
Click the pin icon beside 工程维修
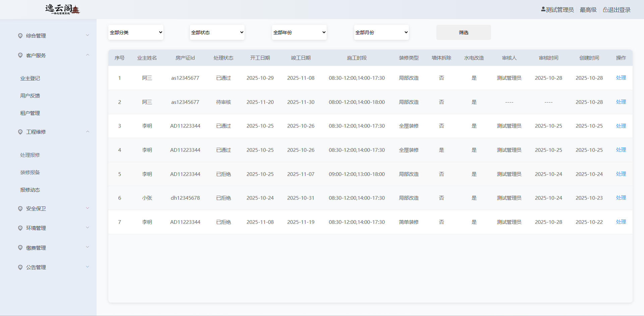tap(20, 132)
